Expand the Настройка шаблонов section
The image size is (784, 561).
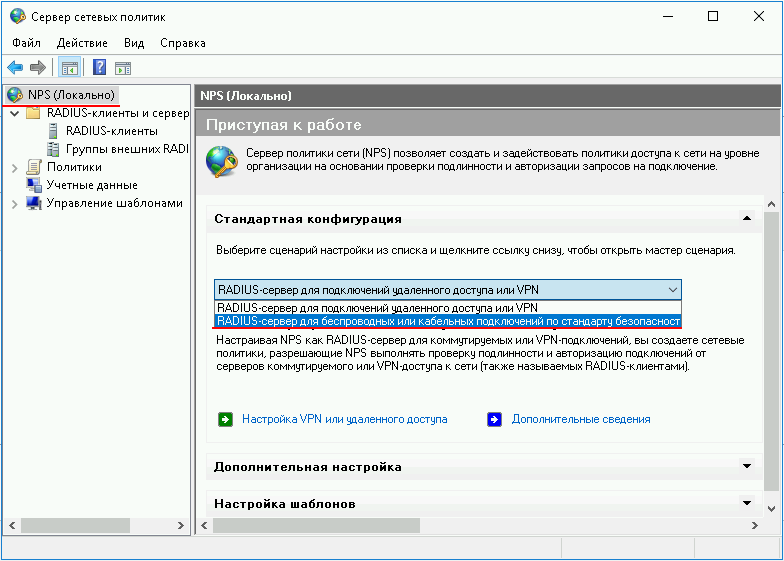(x=746, y=503)
